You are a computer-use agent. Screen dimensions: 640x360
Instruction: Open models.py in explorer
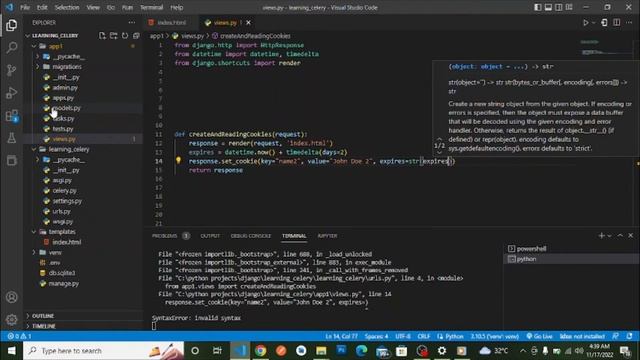67,108
